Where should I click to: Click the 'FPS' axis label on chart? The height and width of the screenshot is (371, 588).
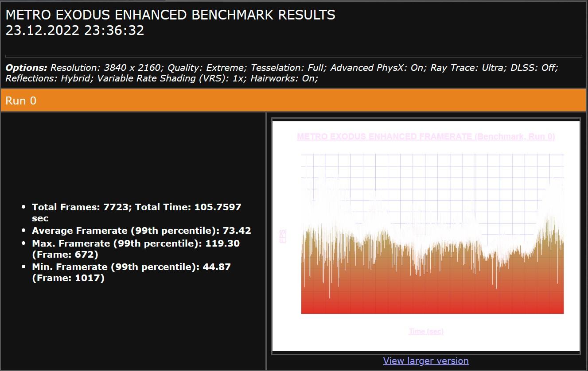click(283, 236)
